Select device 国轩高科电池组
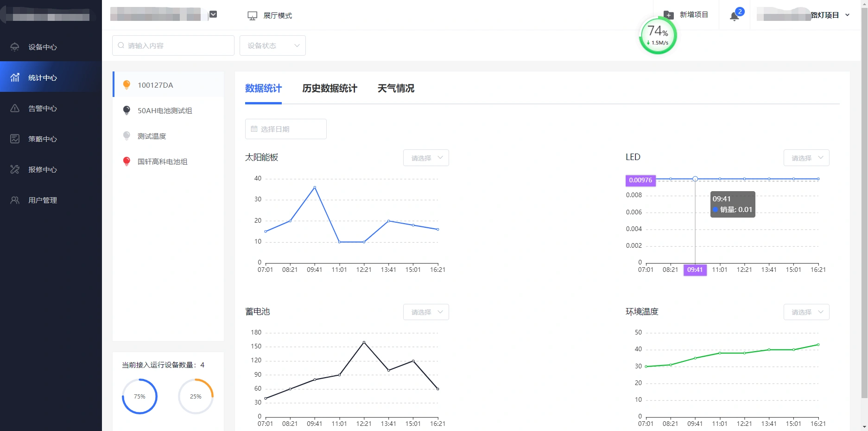 (x=168, y=161)
